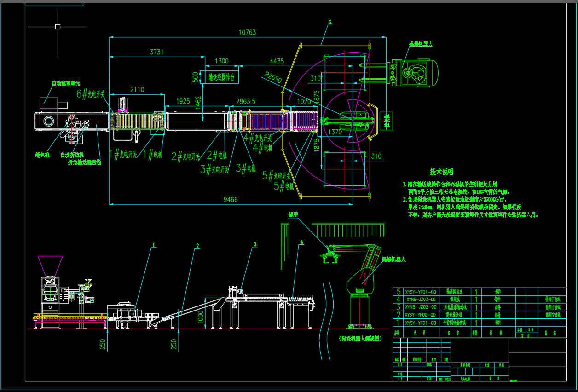Pick the 5#光电开关 annotation
Viewport: 578px width, 392px height.
pos(277,175)
